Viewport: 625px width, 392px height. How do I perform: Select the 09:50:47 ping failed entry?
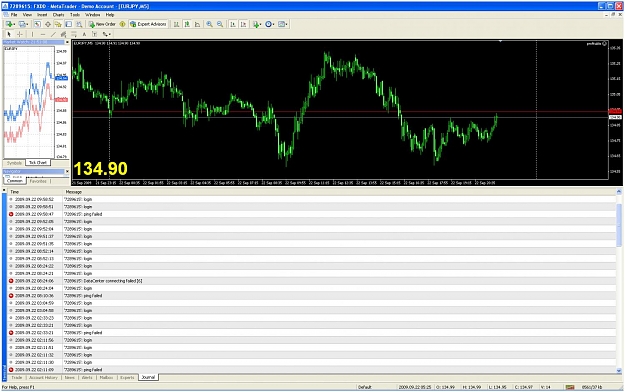point(312,214)
